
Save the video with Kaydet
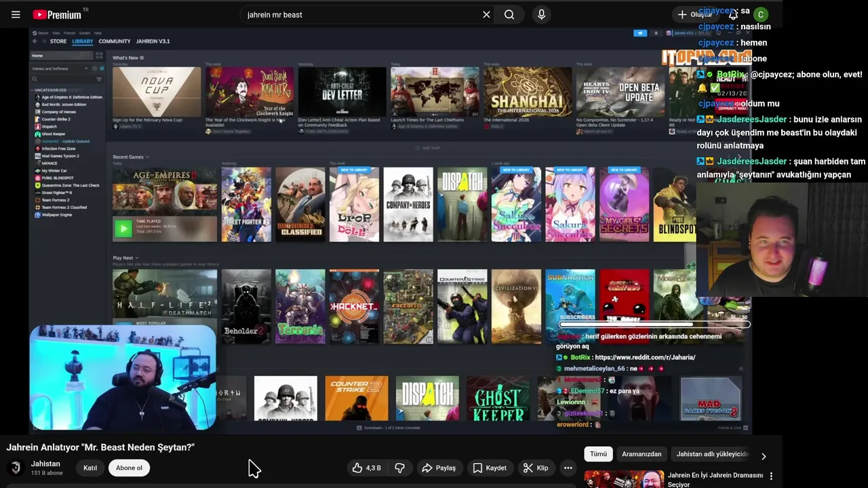coord(490,468)
